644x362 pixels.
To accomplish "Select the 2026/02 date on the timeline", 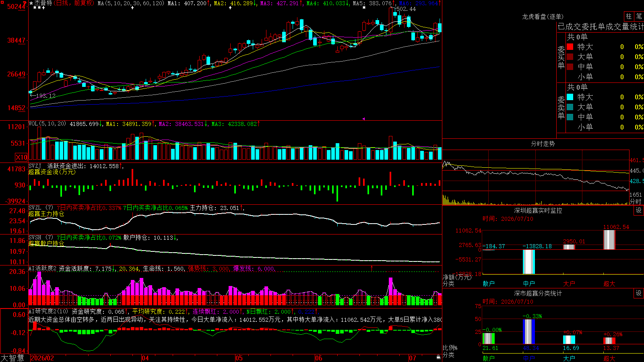I will click(x=42, y=358).
